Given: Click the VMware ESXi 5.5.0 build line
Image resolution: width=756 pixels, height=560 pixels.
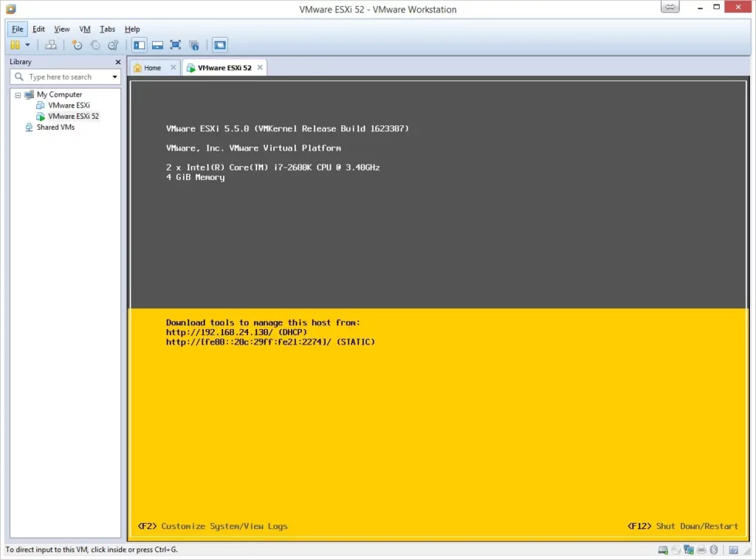Looking at the screenshot, I should tap(287, 128).
